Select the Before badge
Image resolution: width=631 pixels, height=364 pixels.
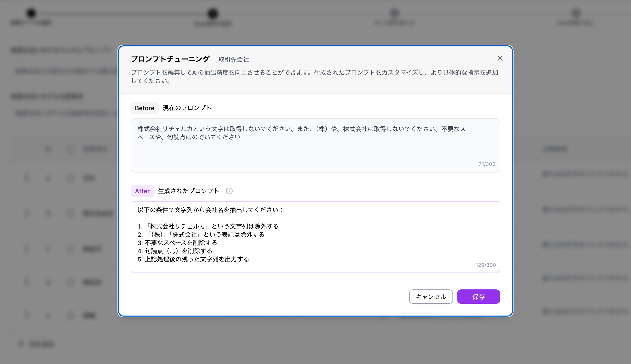tap(144, 108)
